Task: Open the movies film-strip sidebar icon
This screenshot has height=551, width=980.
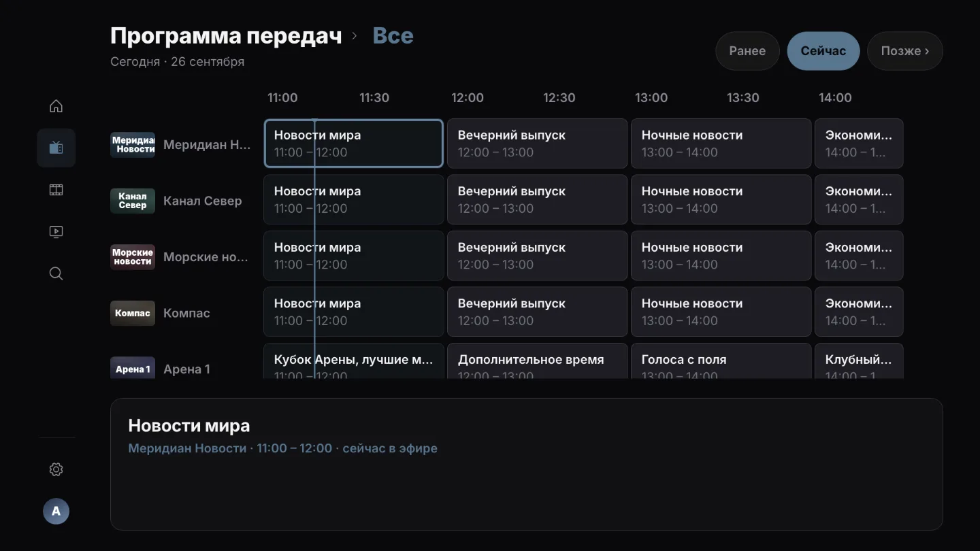Action: pyautogui.click(x=56, y=190)
